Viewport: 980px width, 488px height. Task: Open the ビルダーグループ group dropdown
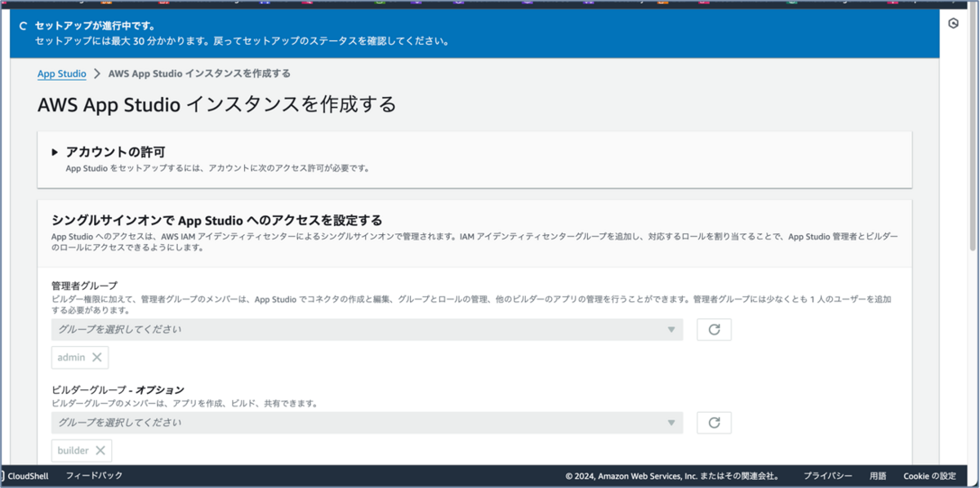point(367,423)
